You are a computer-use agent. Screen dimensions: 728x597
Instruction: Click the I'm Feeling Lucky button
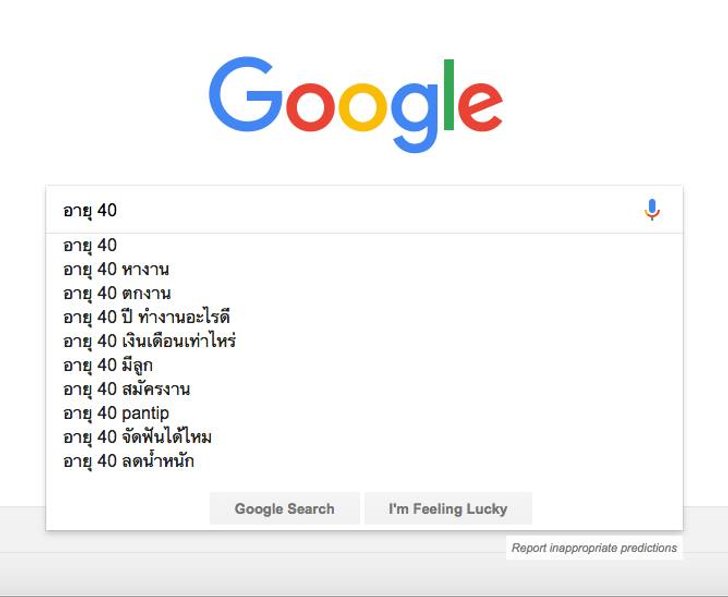click(448, 508)
